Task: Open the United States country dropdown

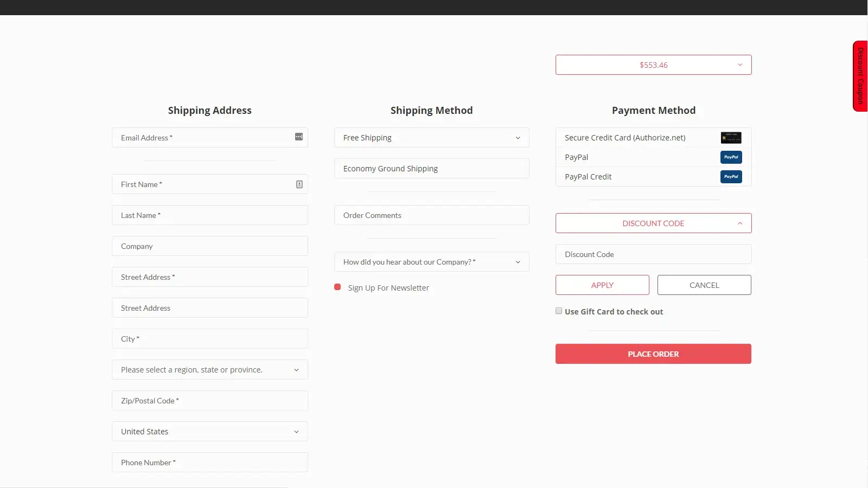Action: pyautogui.click(x=209, y=431)
